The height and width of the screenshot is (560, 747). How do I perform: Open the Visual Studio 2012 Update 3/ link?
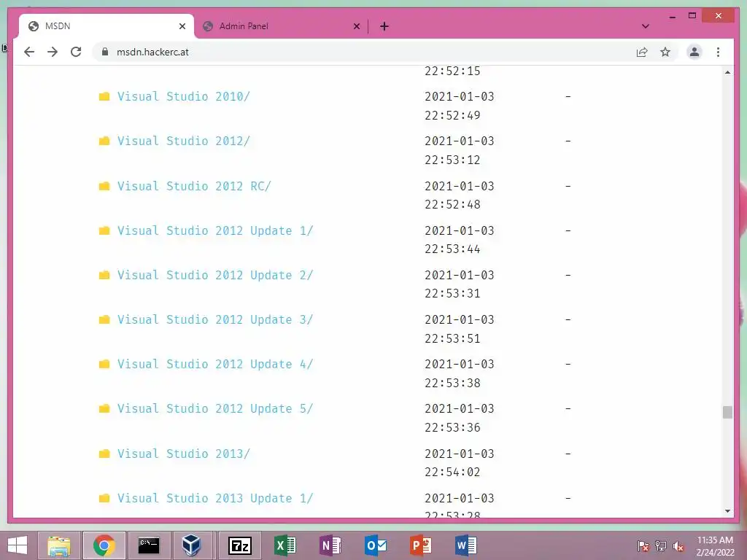coord(215,319)
